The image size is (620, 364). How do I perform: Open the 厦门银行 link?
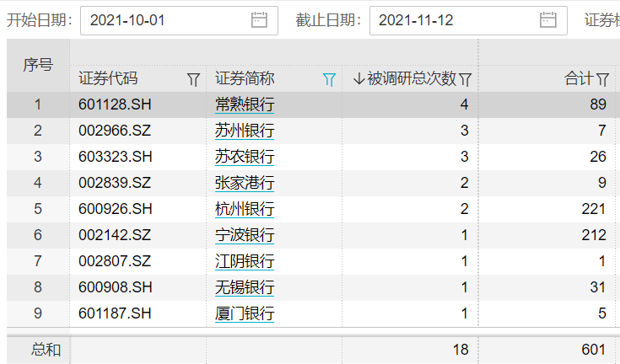click(244, 314)
